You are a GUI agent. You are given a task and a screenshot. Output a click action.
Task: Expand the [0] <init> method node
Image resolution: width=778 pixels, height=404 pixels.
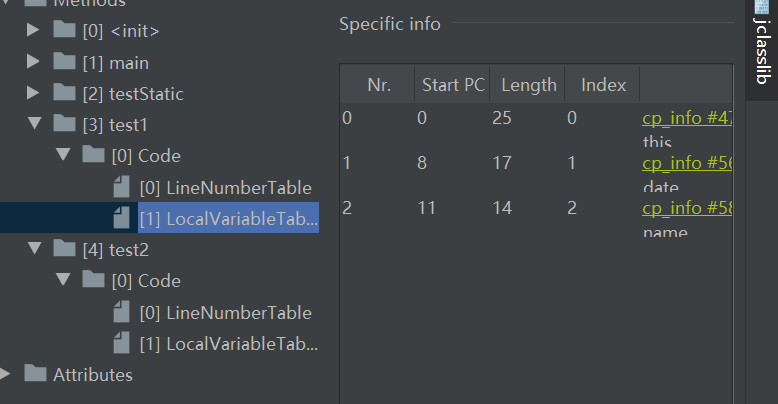pos(34,30)
